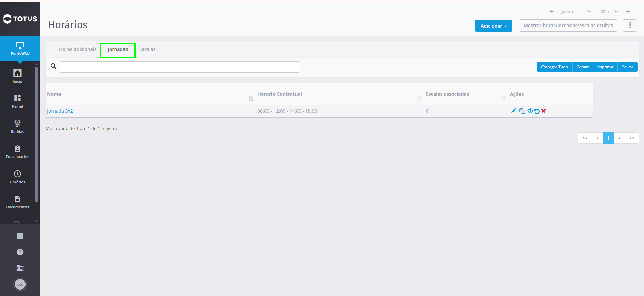Go to first page with << button
Screen dimensions: 644x296
coord(585,138)
